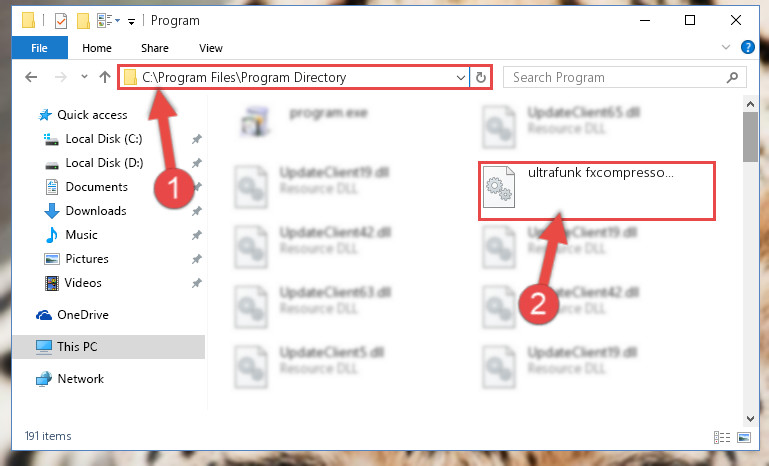Unpin Downloads from Quick access
Viewport: 769px width, 466px height.
197,211
